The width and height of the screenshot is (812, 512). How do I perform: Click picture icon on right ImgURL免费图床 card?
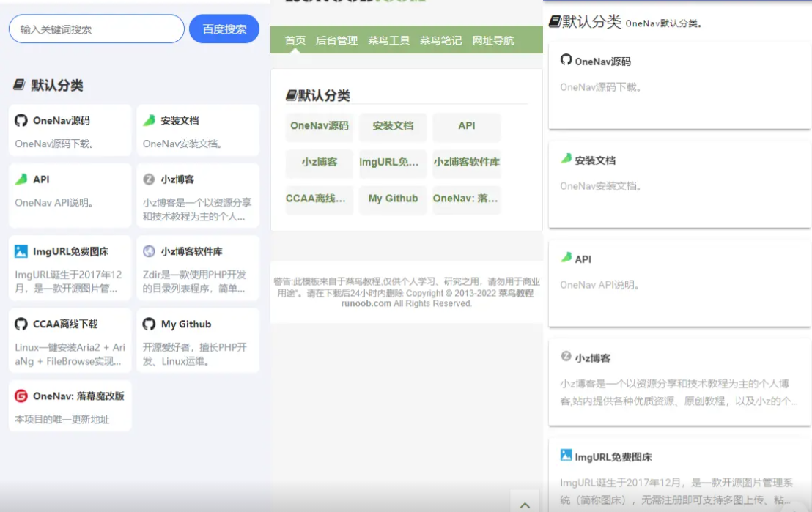(x=566, y=455)
